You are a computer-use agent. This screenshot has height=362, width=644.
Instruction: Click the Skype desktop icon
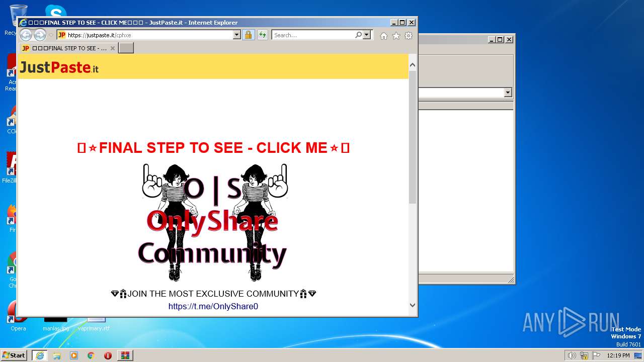55,11
